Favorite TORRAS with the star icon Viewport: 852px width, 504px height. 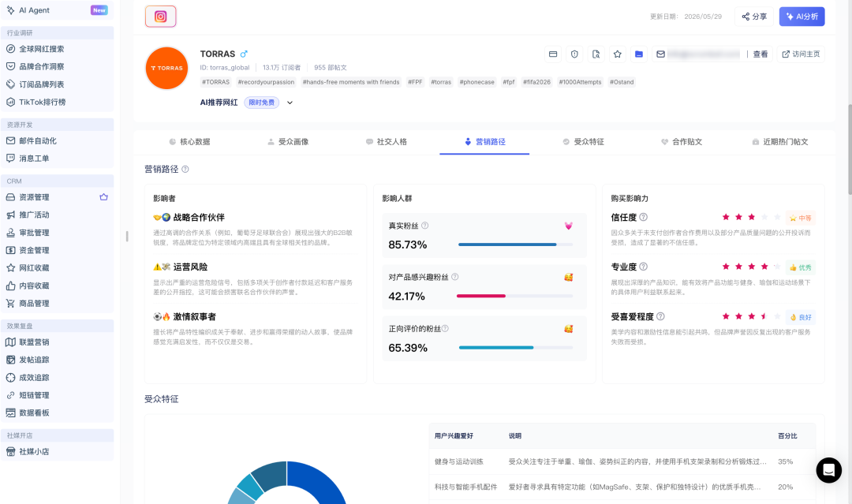[x=617, y=54]
